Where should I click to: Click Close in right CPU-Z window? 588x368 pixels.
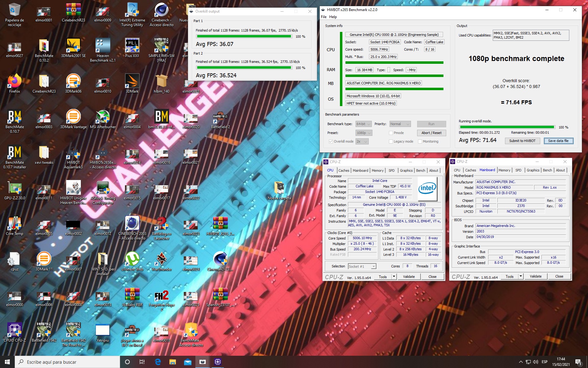click(x=559, y=276)
